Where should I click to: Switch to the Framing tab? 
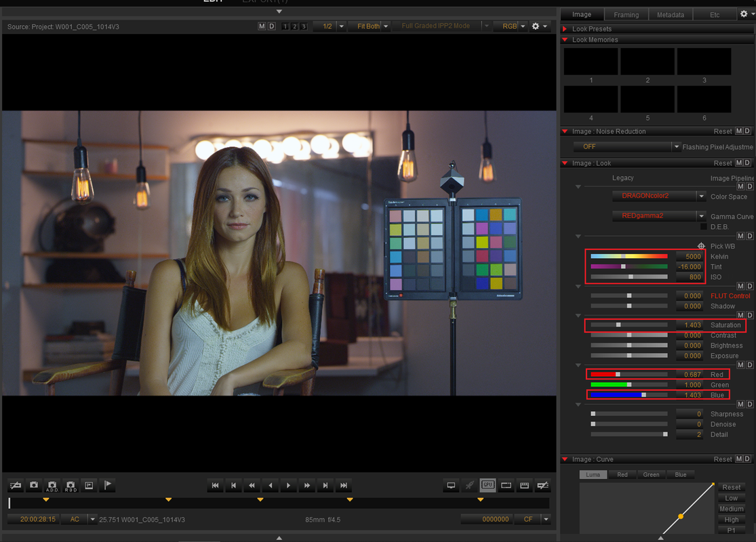tap(626, 15)
